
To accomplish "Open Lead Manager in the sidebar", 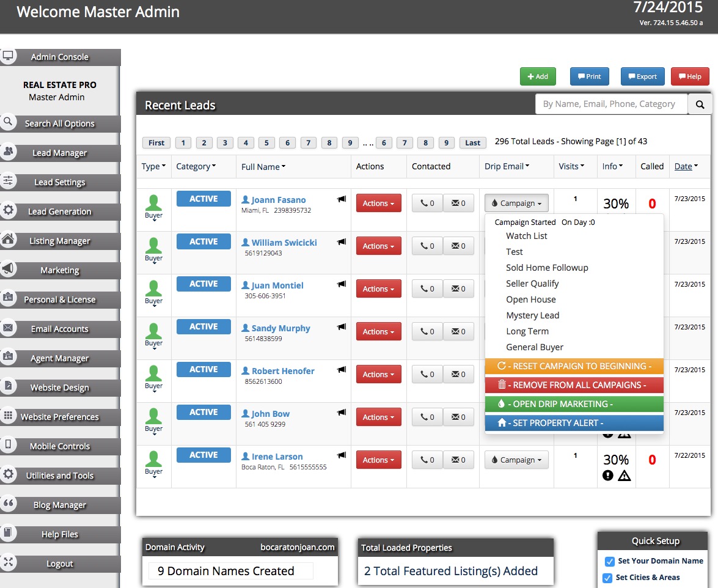I will (x=60, y=153).
